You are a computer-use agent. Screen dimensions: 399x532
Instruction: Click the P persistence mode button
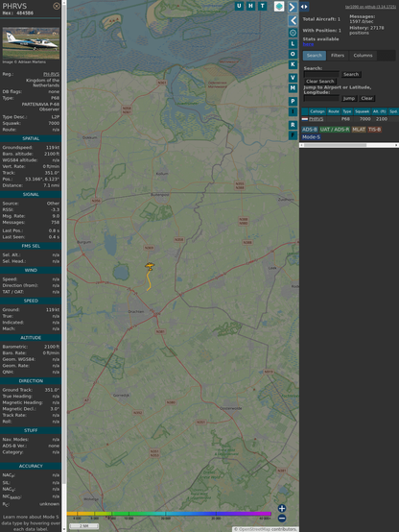tap(293, 102)
